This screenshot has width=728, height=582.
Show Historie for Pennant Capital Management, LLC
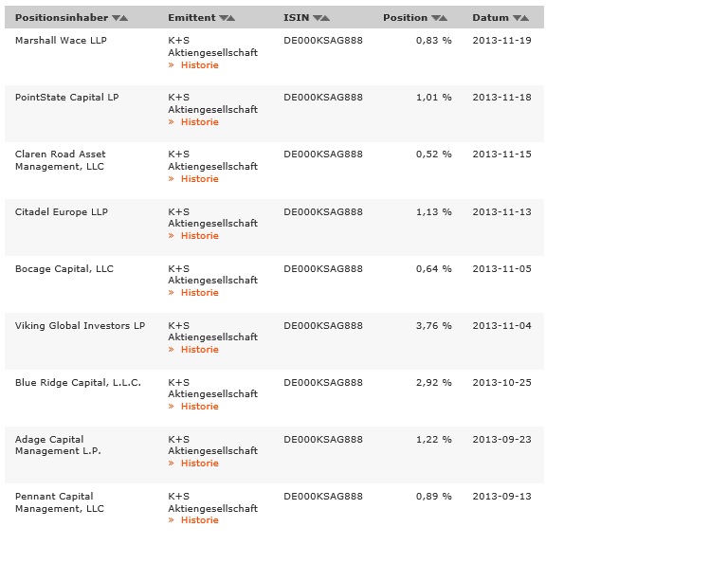point(200,520)
